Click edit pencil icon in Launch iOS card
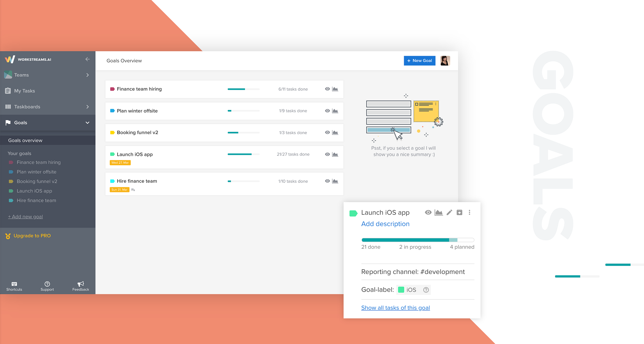Screen dimensions: 644x344 [x=449, y=213]
